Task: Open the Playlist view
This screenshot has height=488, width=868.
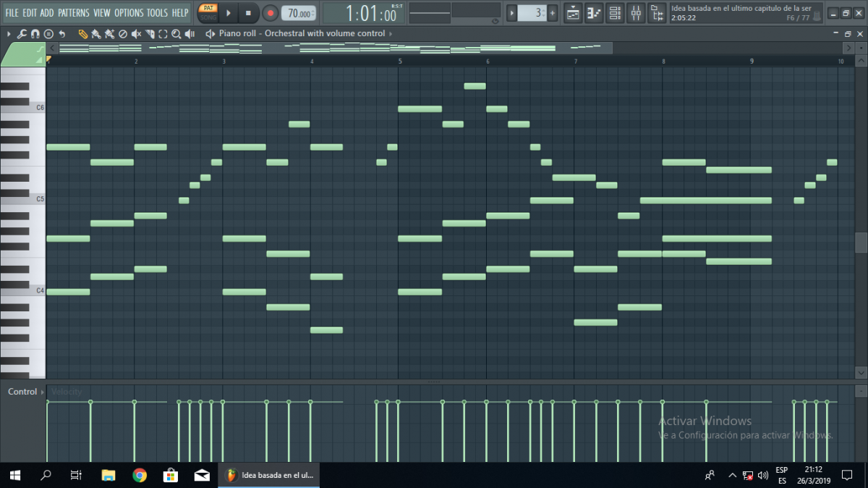Action: (573, 12)
